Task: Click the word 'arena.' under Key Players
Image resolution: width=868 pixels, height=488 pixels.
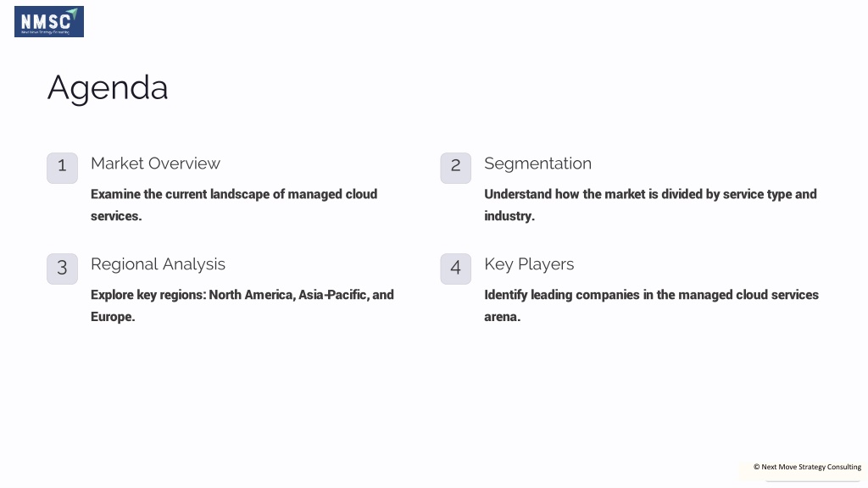Action: [x=502, y=317]
